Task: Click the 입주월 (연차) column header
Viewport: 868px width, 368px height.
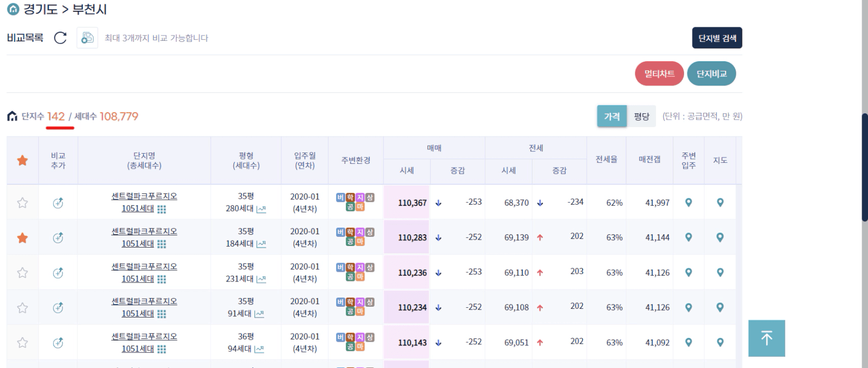Action: (305, 160)
